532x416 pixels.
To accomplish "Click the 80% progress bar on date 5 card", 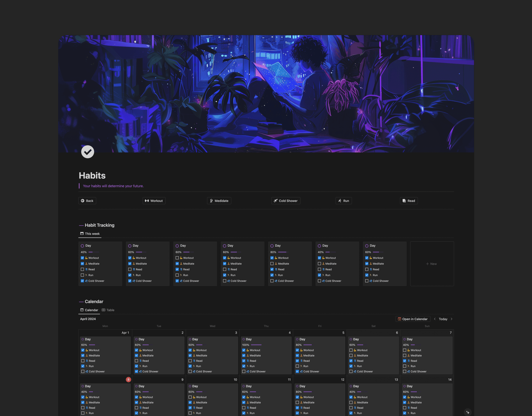I will pos(309,345).
